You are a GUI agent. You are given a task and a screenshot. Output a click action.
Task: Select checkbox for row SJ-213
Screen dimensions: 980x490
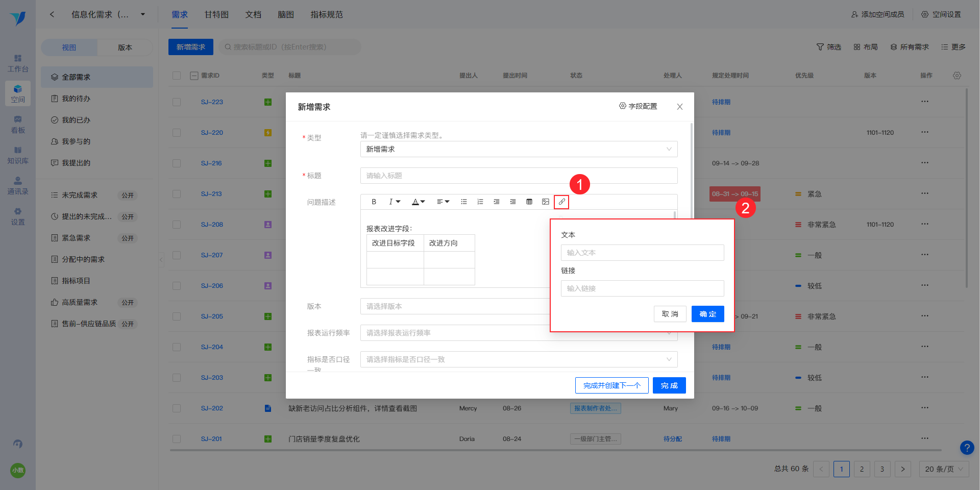(x=177, y=194)
